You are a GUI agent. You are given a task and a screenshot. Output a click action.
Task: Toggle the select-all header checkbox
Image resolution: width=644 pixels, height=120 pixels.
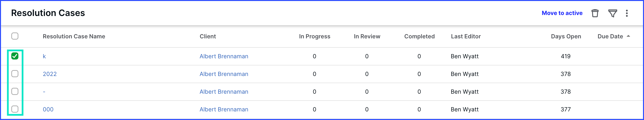15,36
